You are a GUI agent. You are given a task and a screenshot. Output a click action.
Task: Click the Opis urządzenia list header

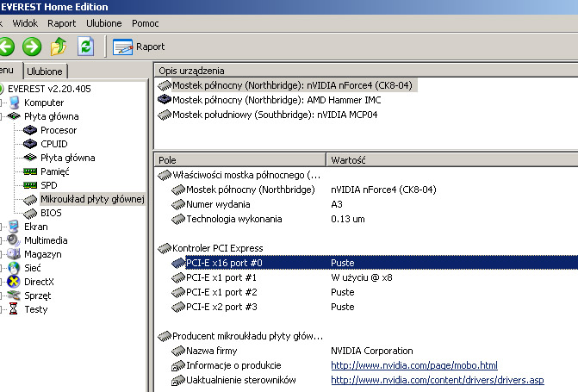pos(366,71)
